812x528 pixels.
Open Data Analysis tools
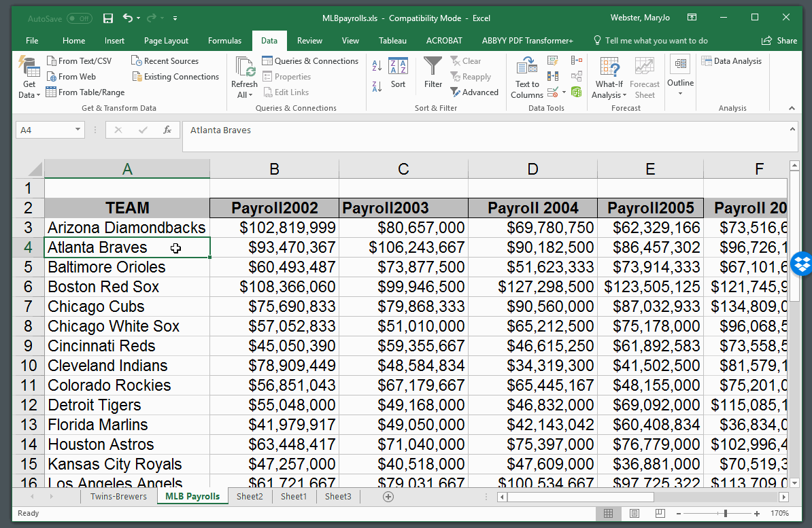pyautogui.click(x=731, y=61)
